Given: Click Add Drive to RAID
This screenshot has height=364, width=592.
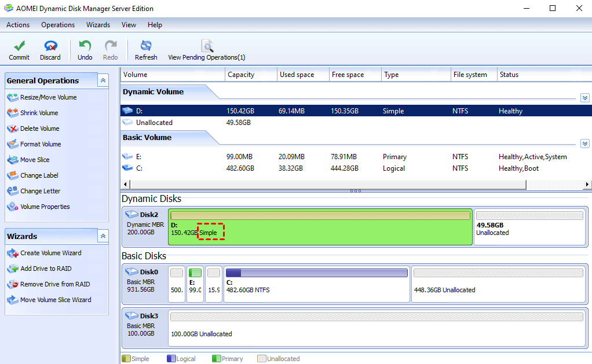Looking at the screenshot, I should pyautogui.click(x=46, y=269).
